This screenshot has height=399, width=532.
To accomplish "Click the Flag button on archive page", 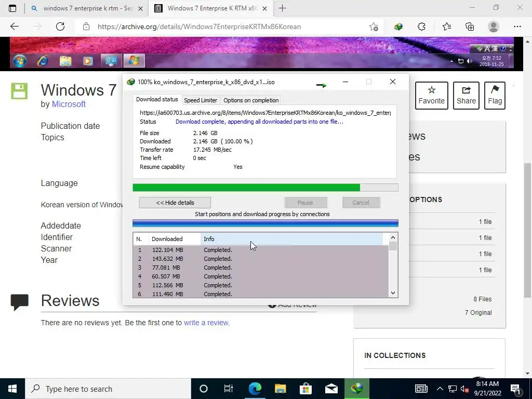I will (495, 96).
